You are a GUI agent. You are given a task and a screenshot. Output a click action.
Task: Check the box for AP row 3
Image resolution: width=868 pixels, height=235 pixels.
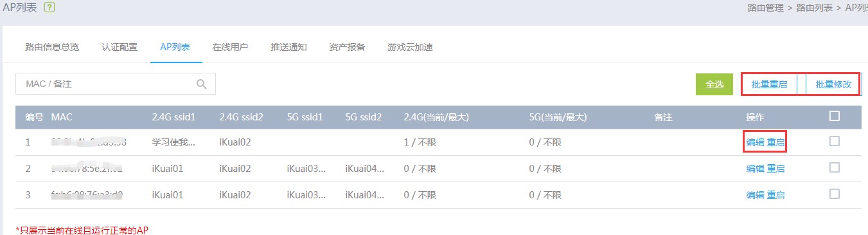tap(835, 194)
